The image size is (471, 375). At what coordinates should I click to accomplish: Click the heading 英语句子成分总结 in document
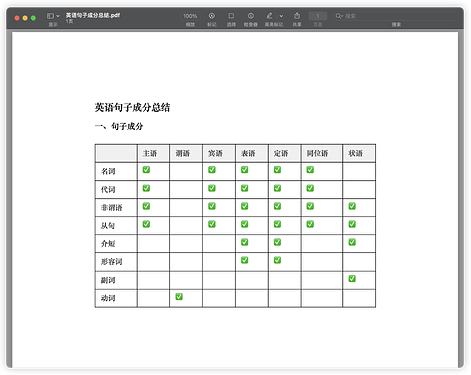pos(132,107)
